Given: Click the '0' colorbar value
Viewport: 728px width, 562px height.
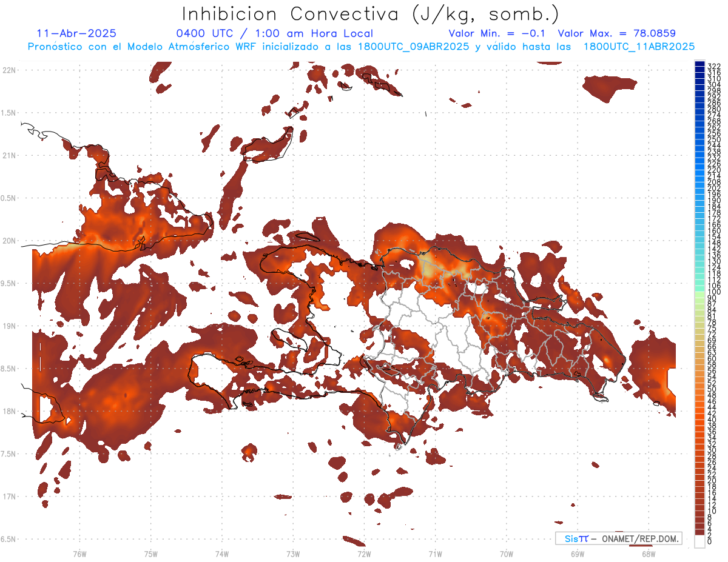Looking at the screenshot, I should pyautogui.click(x=710, y=541).
